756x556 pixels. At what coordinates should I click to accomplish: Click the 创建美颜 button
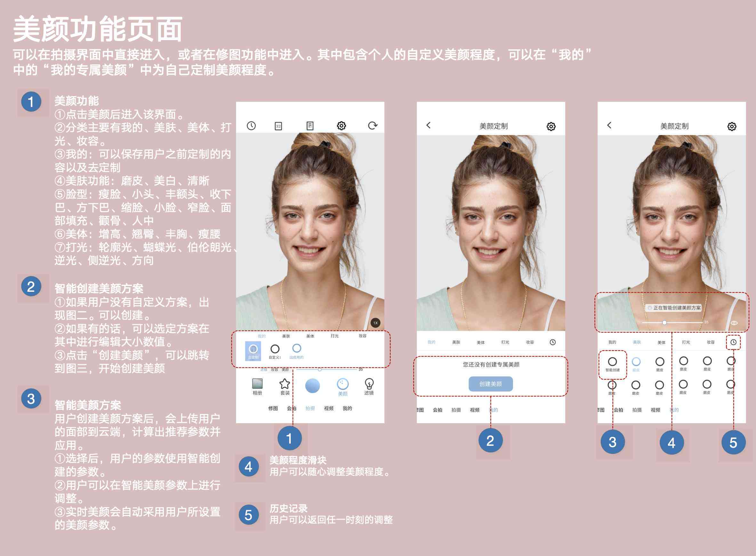tap(491, 384)
